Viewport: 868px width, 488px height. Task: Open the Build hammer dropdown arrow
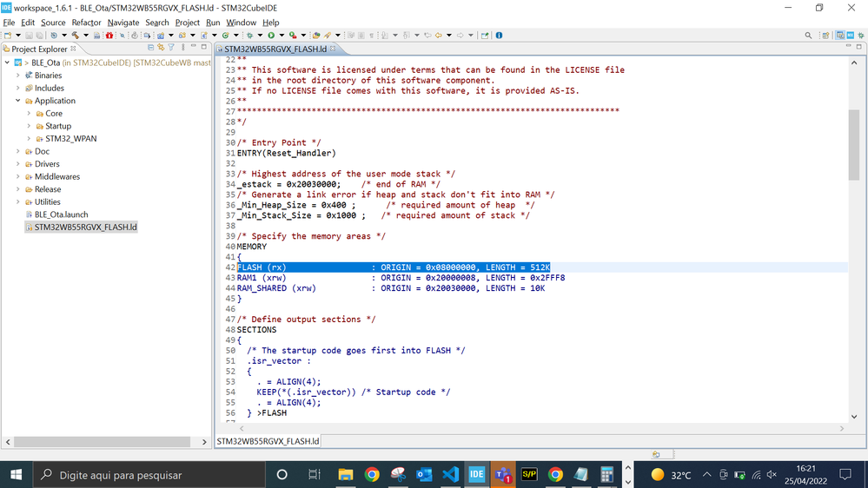pyautogui.click(x=86, y=36)
